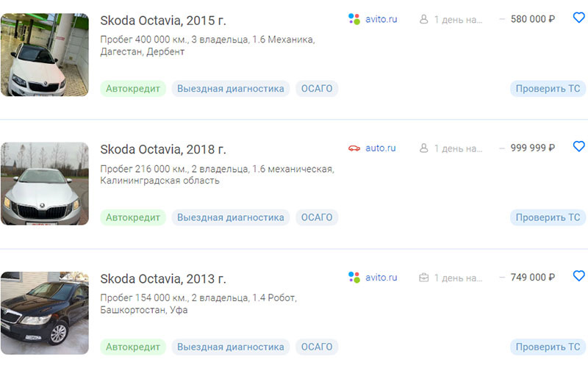Viewport: 588px width, 368px height.
Task: View the black Octavia 2013 photo thumbnail
Action: (44, 313)
